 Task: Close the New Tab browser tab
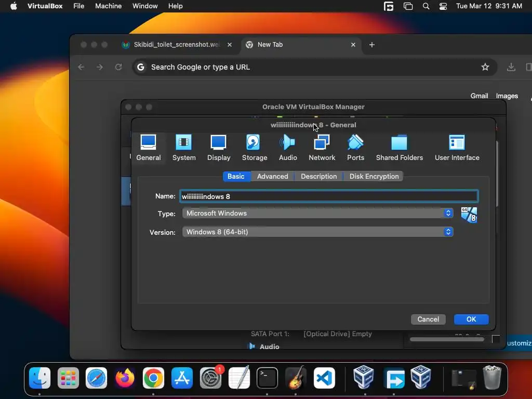pyautogui.click(x=353, y=45)
